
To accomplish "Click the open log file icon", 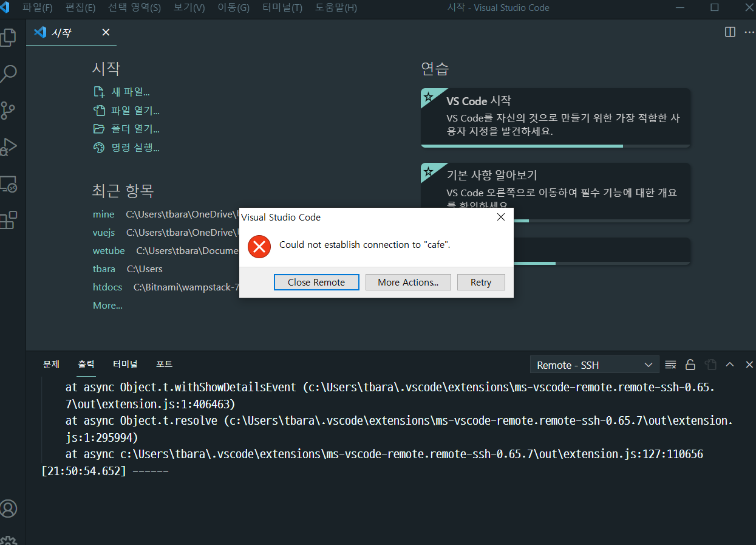I will coord(710,365).
